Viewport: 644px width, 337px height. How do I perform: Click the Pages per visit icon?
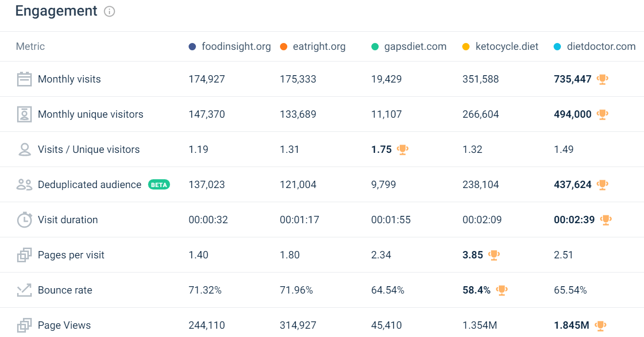pyautogui.click(x=24, y=255)
